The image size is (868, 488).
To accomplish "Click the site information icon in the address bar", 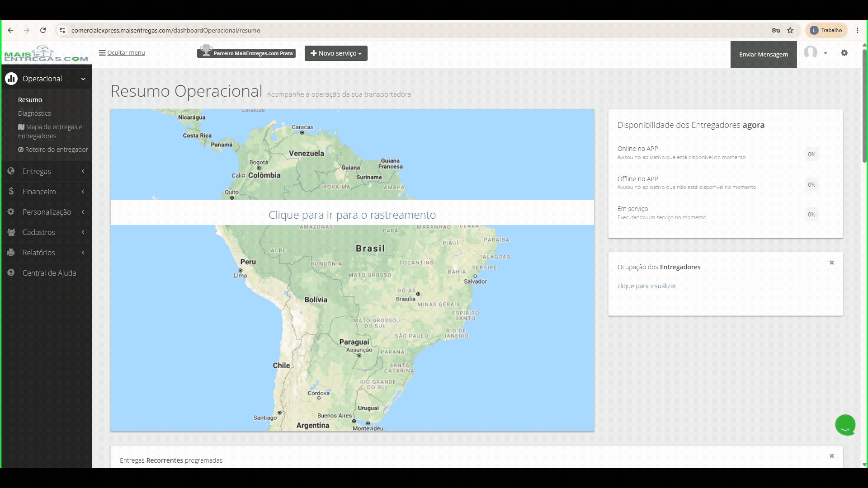I will pyautogui.click(x=62, y=30).
